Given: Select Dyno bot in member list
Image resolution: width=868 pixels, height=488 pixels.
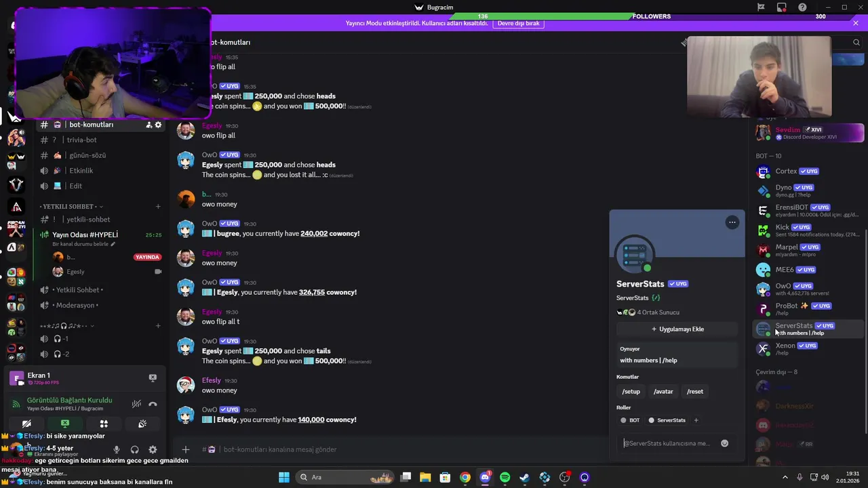Looking at the screenshot, I should tap(807, 191).
